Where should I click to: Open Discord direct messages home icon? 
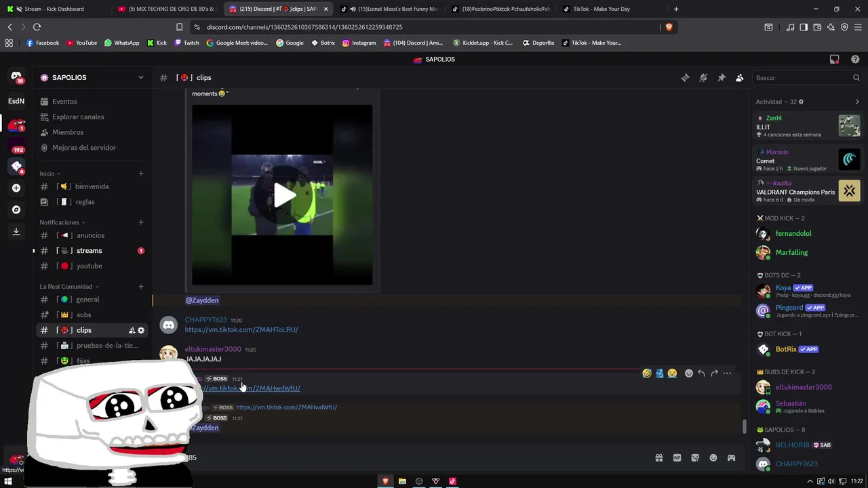[16, 77]
